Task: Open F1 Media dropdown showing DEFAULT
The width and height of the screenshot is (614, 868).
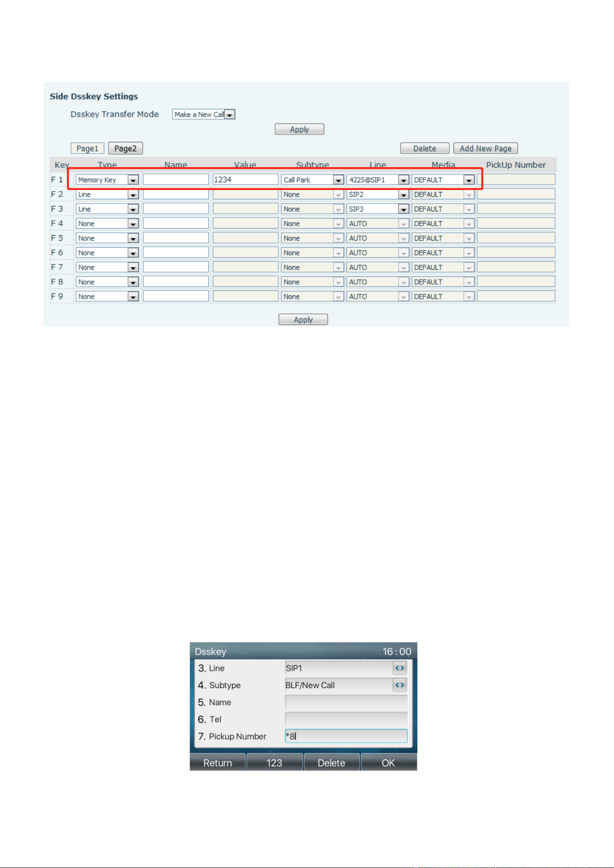Action: [x=443, y=180]
